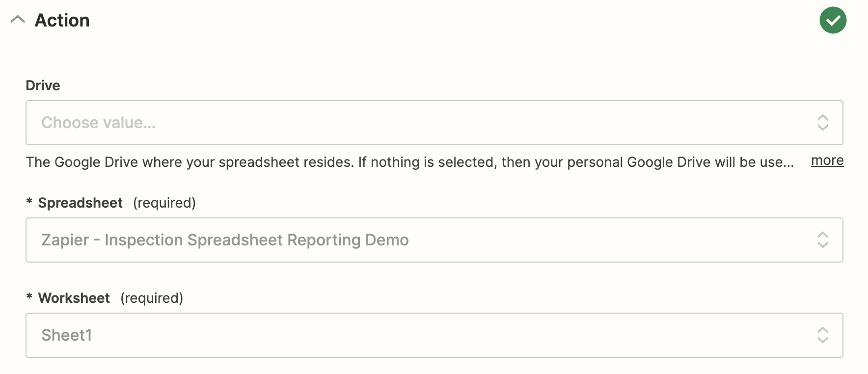Screen dimensions: 868x374
Task: Click the Action section heading
Action: click(x=62, y=20)
